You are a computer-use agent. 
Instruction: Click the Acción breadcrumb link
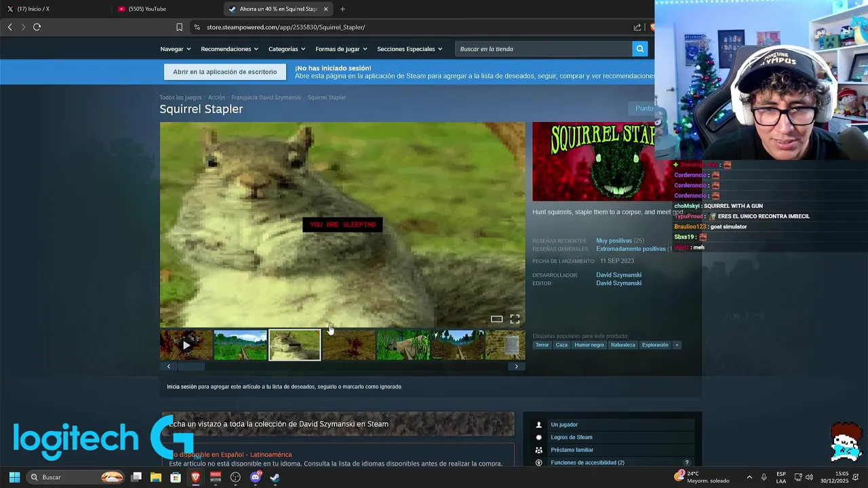pos(216,98)
